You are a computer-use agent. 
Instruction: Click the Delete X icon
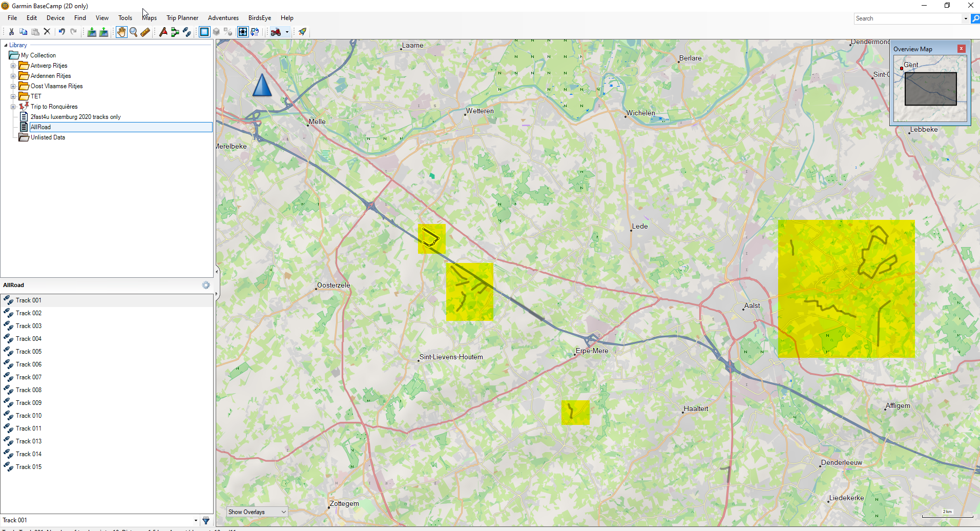click(47, 32)
